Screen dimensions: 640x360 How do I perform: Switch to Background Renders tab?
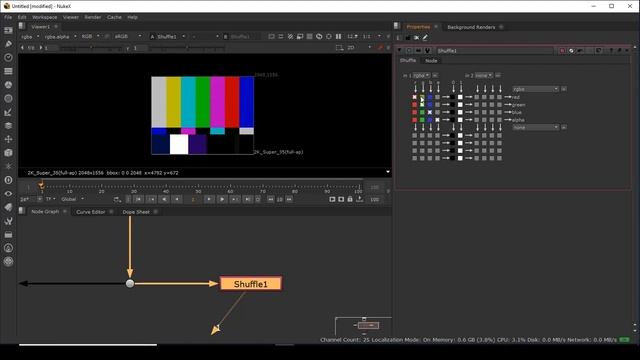[x=471, y=27]
